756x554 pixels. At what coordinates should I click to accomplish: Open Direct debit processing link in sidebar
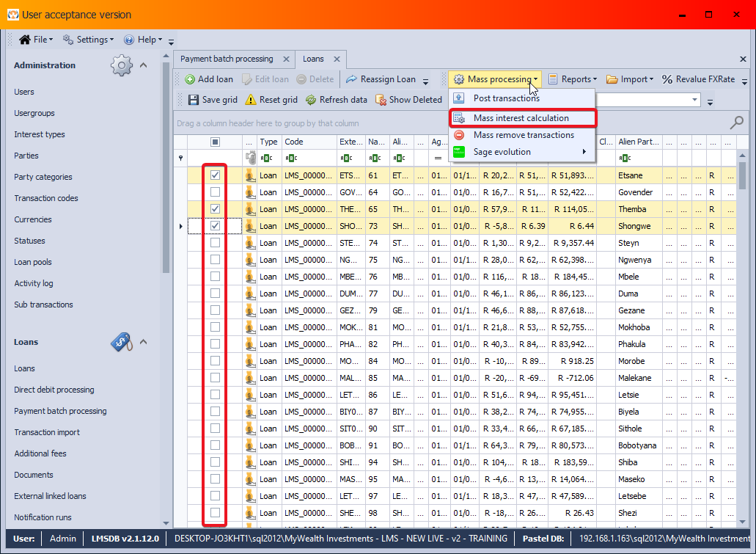[54, 390]
